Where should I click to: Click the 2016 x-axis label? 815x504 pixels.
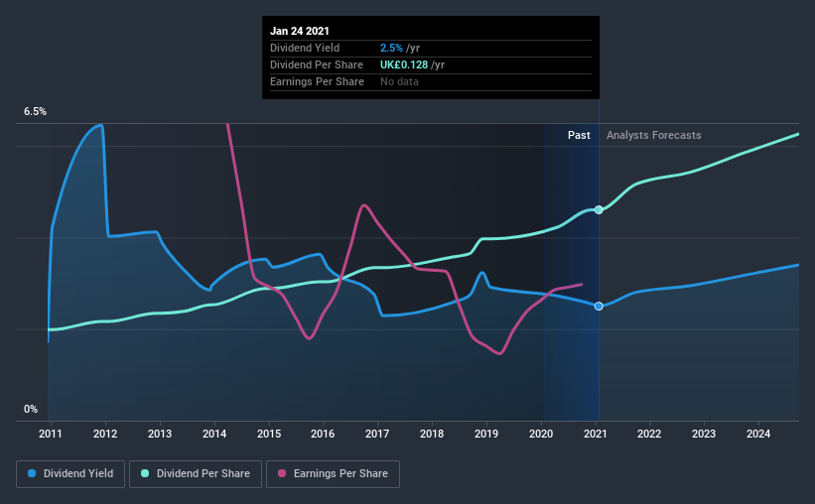(323, 434)
